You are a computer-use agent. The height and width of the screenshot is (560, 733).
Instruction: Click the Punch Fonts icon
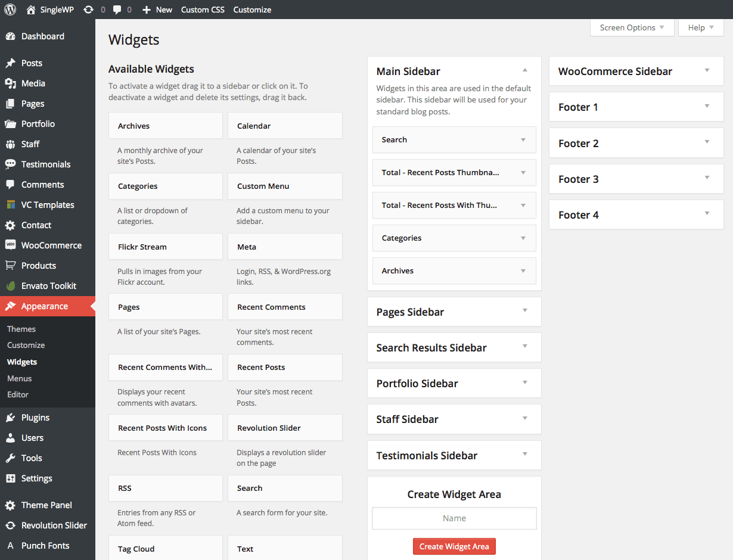pos(10,546)
